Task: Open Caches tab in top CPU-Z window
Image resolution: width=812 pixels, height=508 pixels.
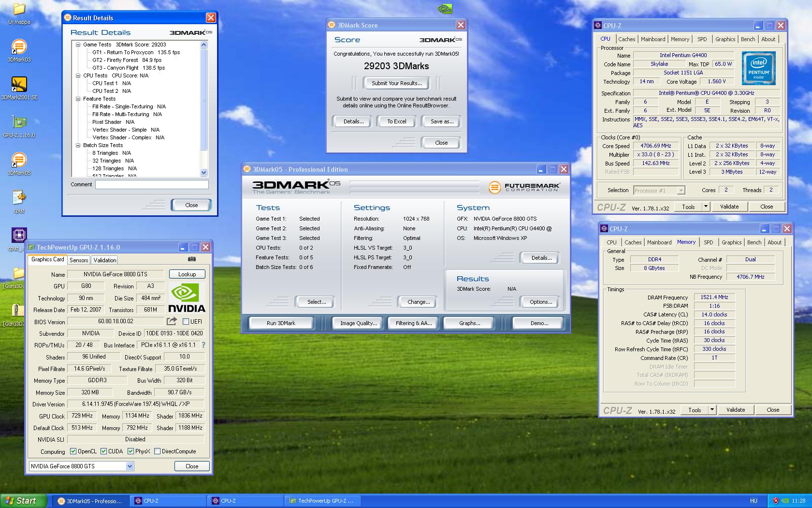Action: [627, 39]
